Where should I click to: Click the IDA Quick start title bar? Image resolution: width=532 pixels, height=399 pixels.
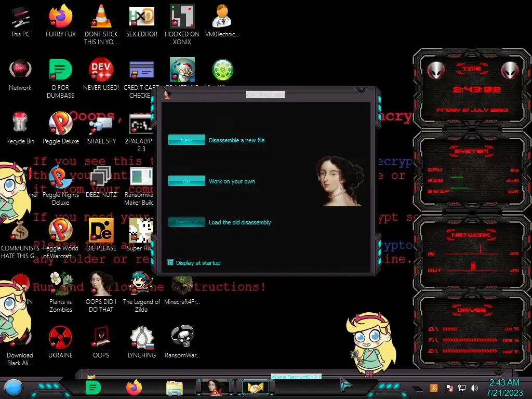point(265,95)
